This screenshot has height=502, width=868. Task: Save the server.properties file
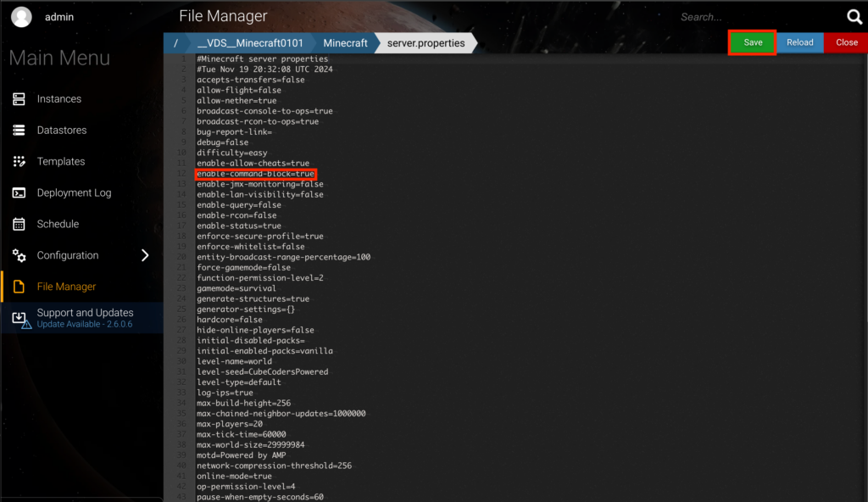point(751,42)
